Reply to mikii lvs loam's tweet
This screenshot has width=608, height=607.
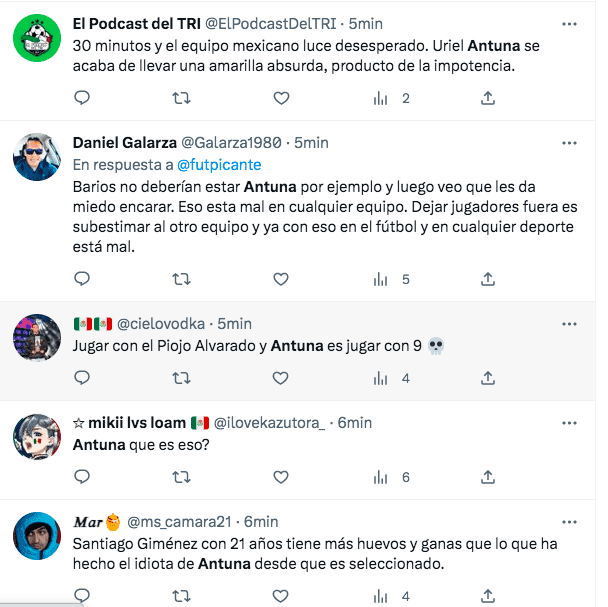point(83,478)
